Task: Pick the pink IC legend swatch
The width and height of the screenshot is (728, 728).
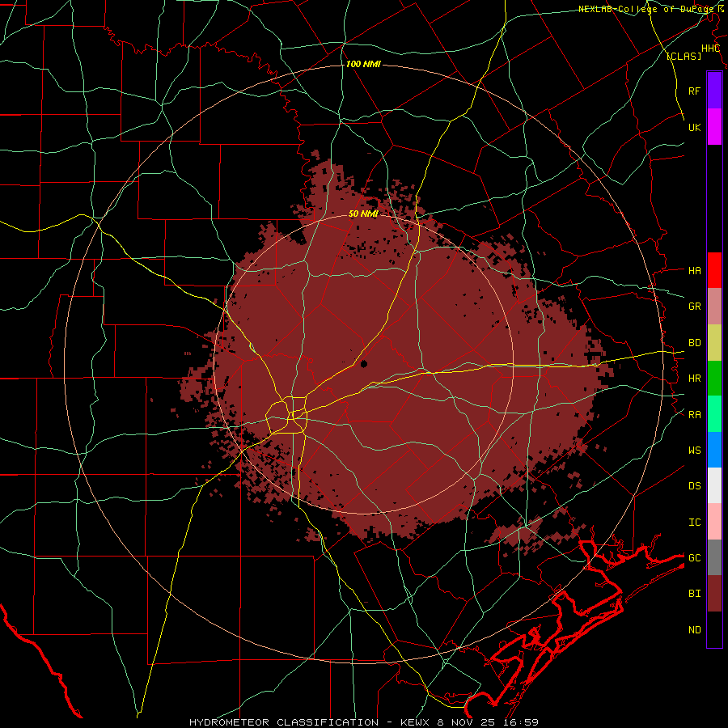Action: 714,522
